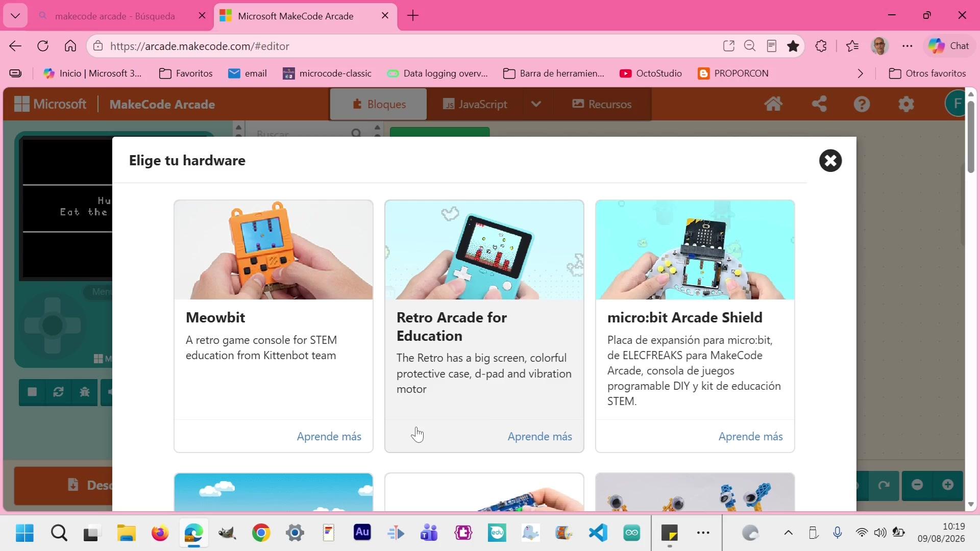Viewport: 980px width, 551px height.
Task: Close the Microsoft MakeCode Arcade tab
Action: pyautogui.click(x=385, y=16)
